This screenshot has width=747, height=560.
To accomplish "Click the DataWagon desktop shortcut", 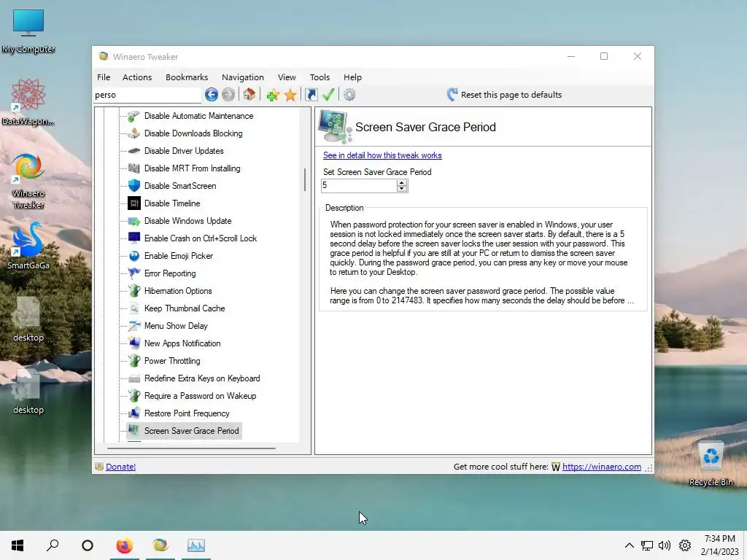I will coord(28,103).
